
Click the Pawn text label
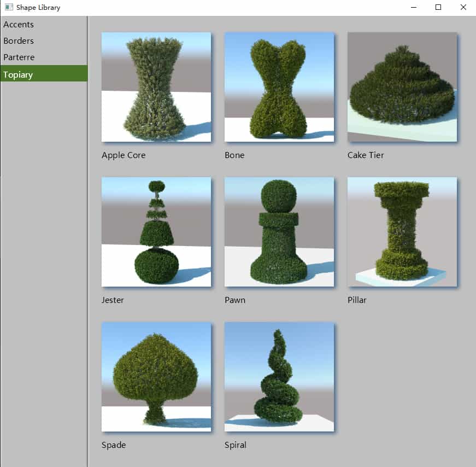[235, 300]
